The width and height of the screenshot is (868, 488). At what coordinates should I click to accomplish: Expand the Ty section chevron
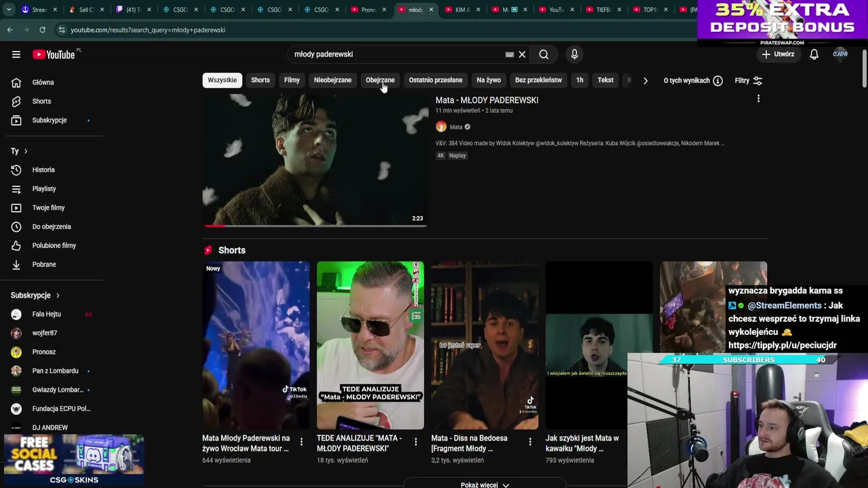[x=26, y=151]
